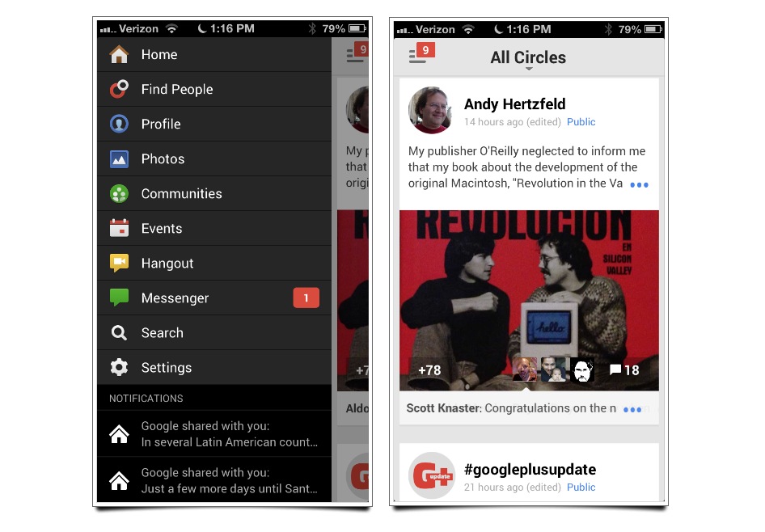Open the Revolucion book cover image
The image size is (765, 532).
(529, 301)
